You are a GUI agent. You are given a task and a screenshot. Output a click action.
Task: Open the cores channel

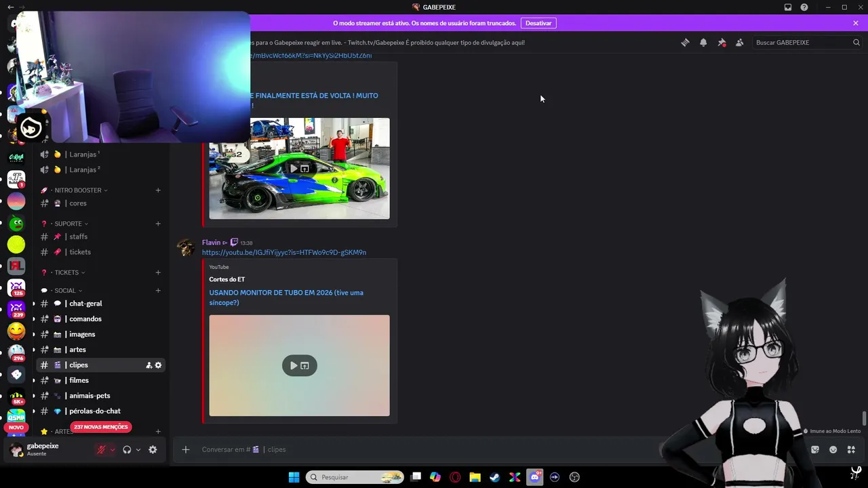click(100, 203)
